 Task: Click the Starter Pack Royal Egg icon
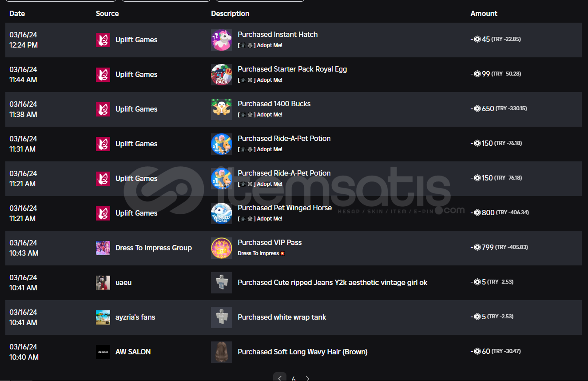(222, 75)
